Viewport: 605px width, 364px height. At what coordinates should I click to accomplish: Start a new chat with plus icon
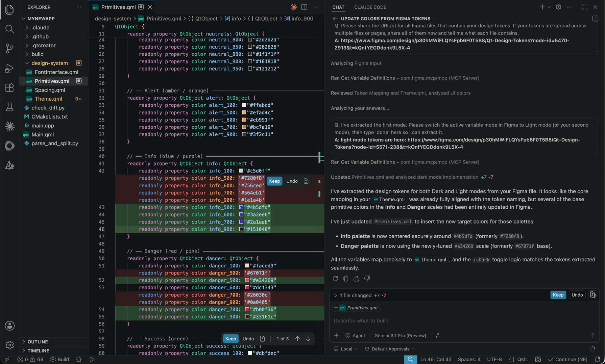coord(542,7)
